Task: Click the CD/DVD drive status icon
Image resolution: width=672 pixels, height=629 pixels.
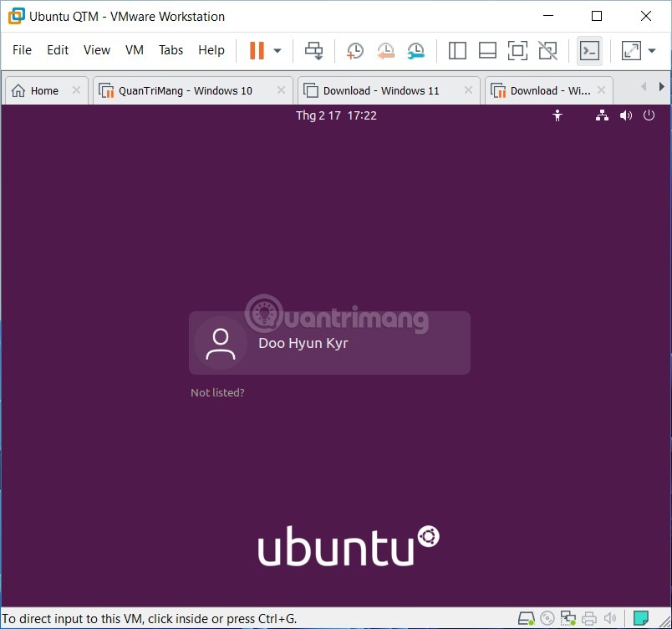Action: (x=547, y=618)
